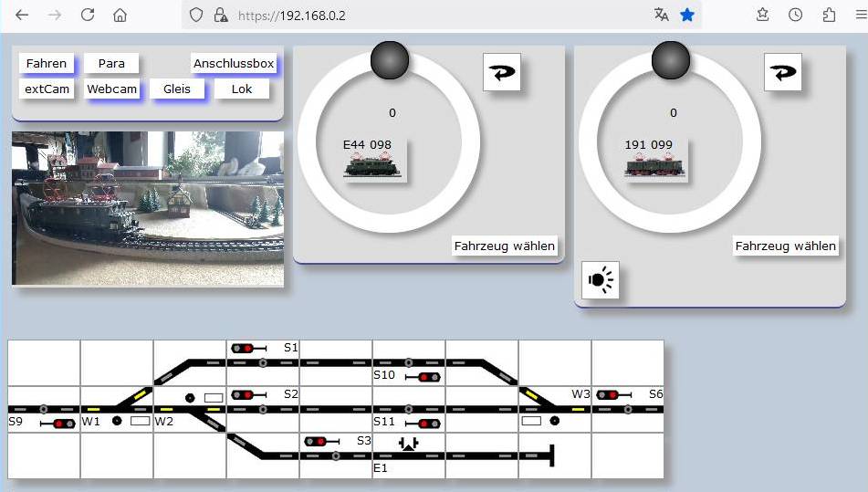Switch to the Gleis view

[x=177, y=89]
